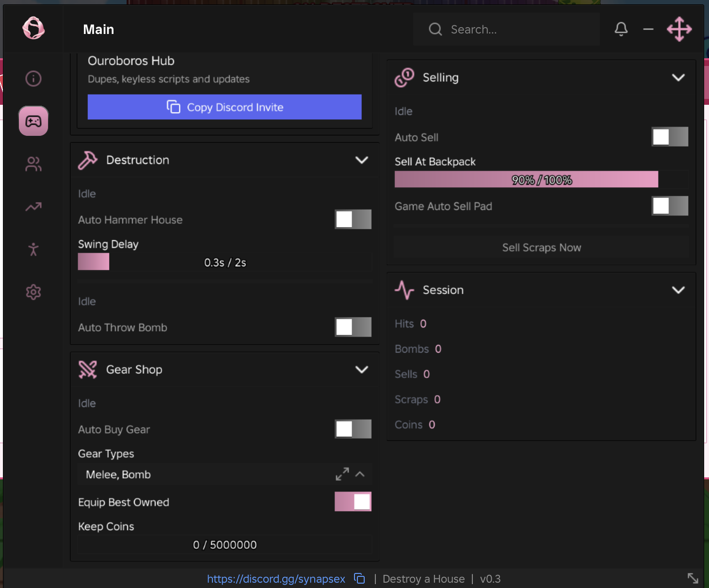This screenshot has height=588, width=709.
Task: Set the Sell At Backpack slider
Action: pos(541,180)
